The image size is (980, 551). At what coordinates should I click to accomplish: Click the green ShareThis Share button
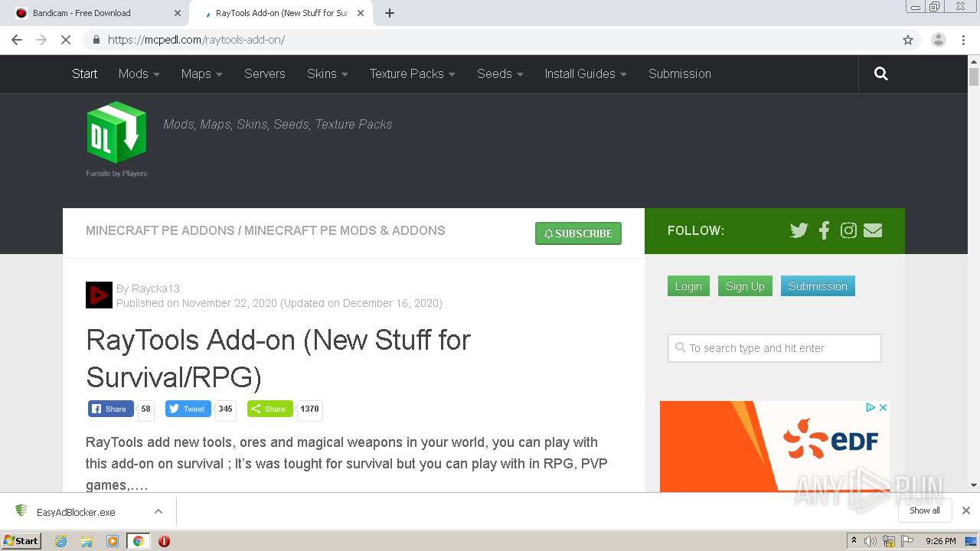coord(269,409)
